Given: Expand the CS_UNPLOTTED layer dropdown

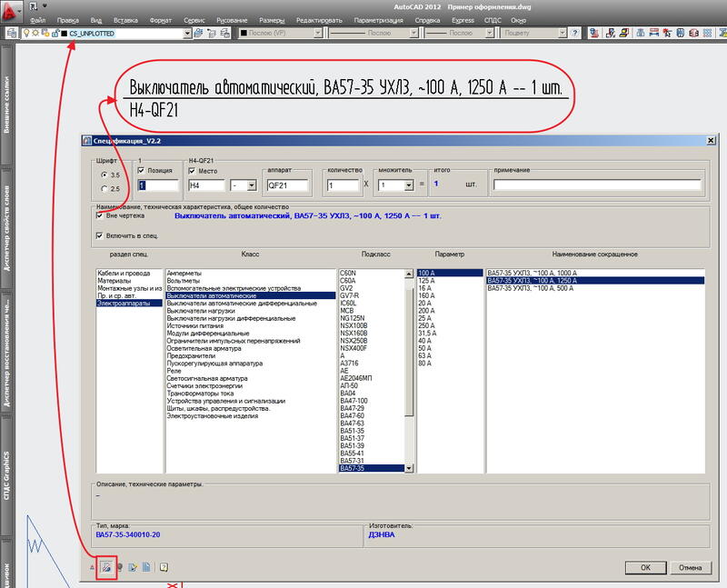Looking at the screenshot, I should [187, 34].
